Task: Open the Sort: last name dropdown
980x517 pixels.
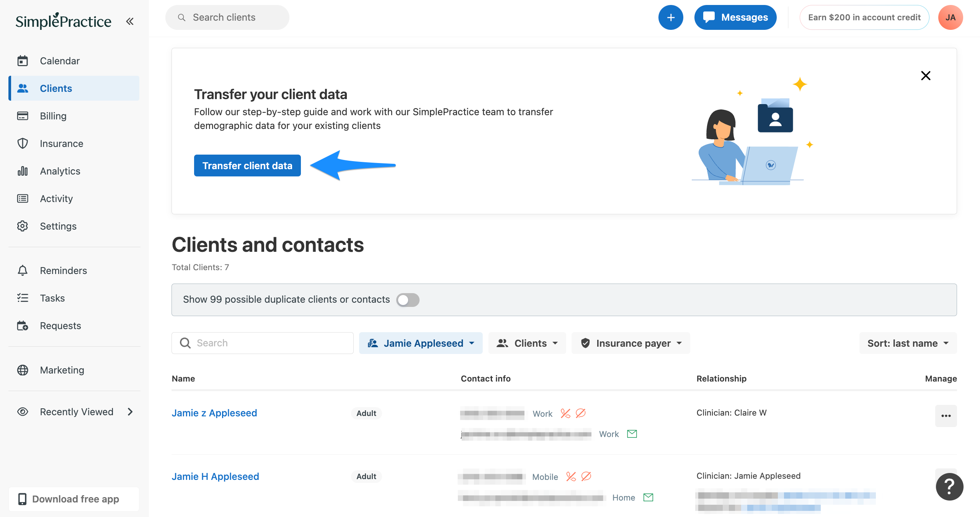Action: click(908, 343)
